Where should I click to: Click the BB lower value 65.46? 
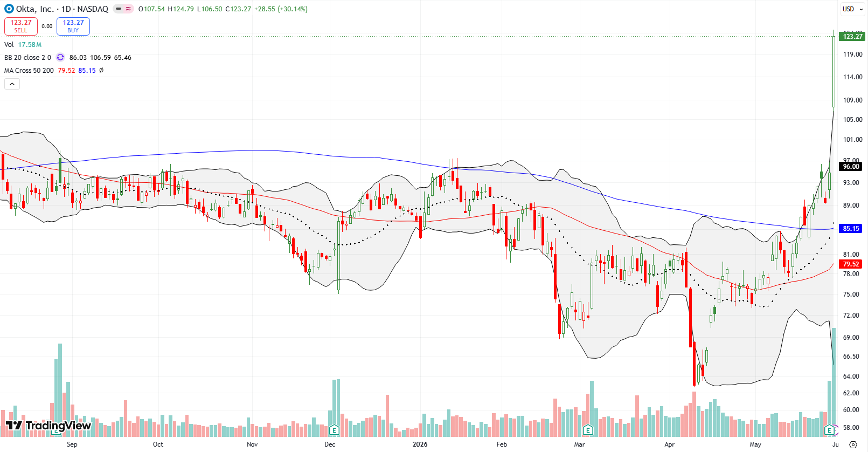[x=123, y=57]
